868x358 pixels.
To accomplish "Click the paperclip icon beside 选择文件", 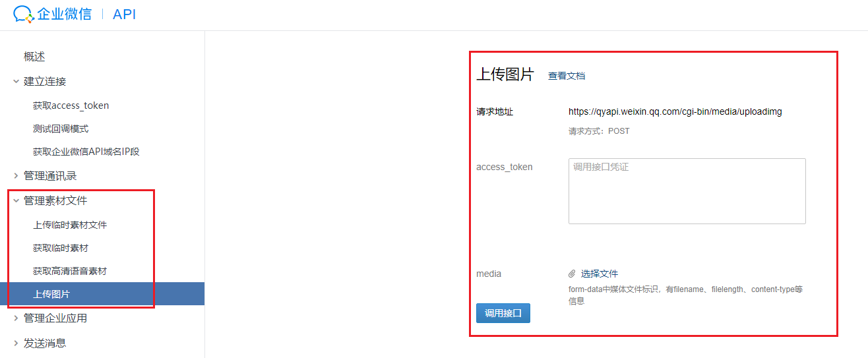I will [x=572, y=274].
